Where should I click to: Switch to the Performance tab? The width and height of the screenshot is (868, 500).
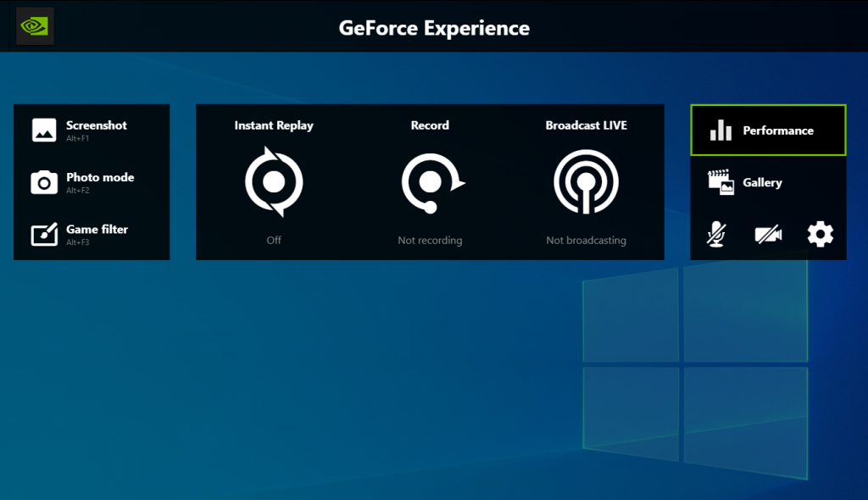click(767, 130)
